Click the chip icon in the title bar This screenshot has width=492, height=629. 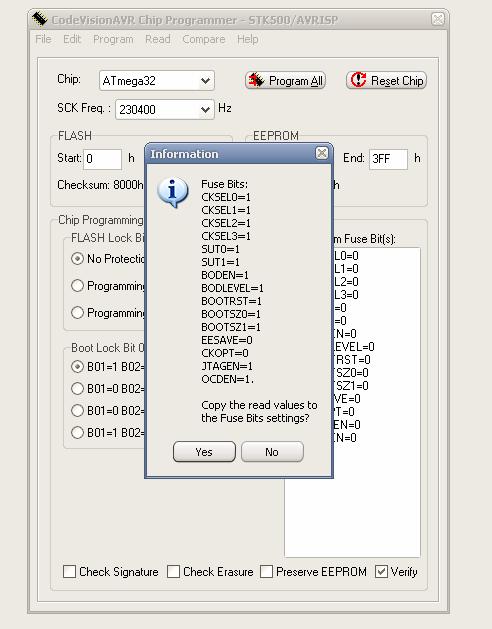pyautogui.click(x=39, y=18)
